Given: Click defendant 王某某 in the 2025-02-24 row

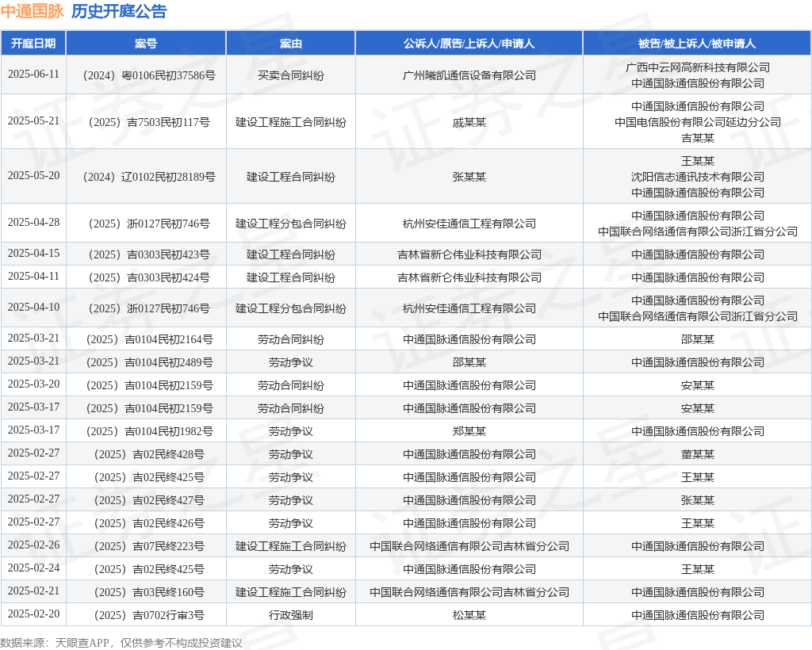Looking at the screenshot, I should point(698,569).
